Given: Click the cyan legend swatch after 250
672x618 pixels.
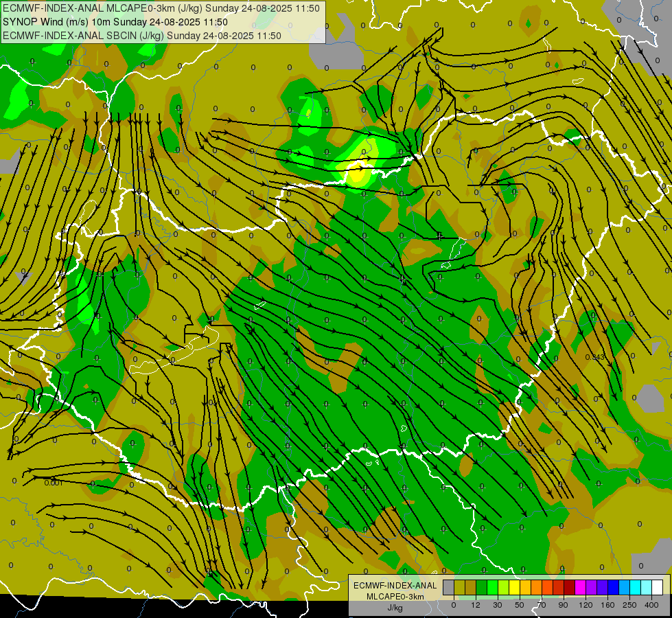Looking at the screenshot, I should point(636,587).
